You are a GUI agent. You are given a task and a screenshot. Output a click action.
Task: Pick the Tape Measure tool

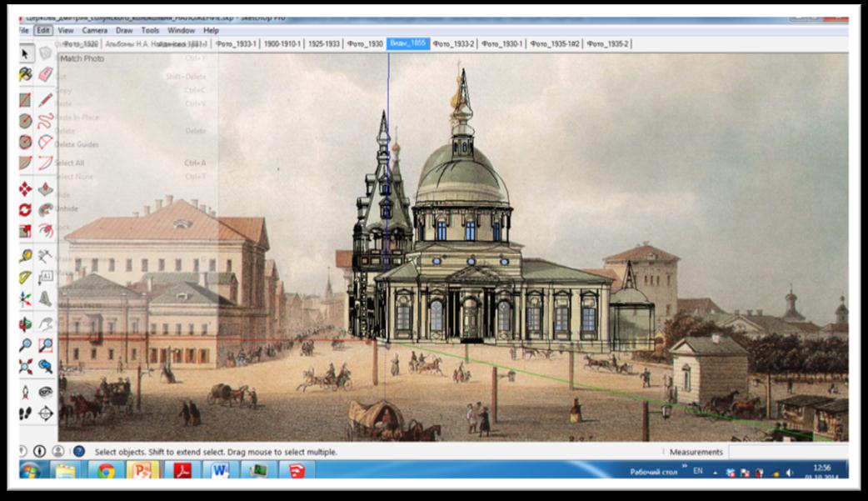26,256
